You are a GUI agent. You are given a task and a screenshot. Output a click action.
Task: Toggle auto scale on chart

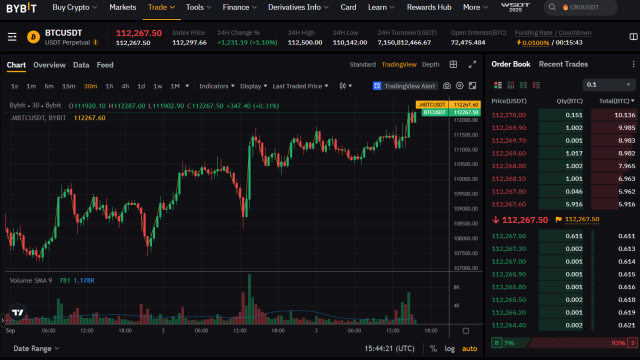pos(469,349)
